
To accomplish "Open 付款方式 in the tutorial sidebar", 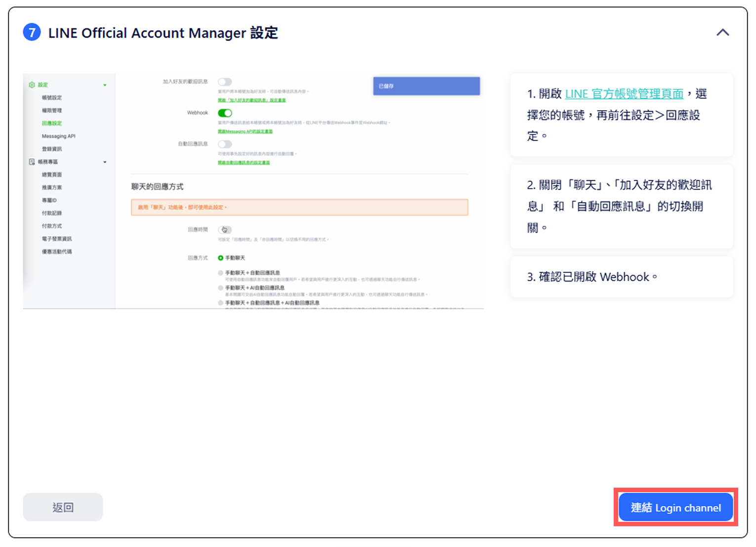I will point(52,226).
